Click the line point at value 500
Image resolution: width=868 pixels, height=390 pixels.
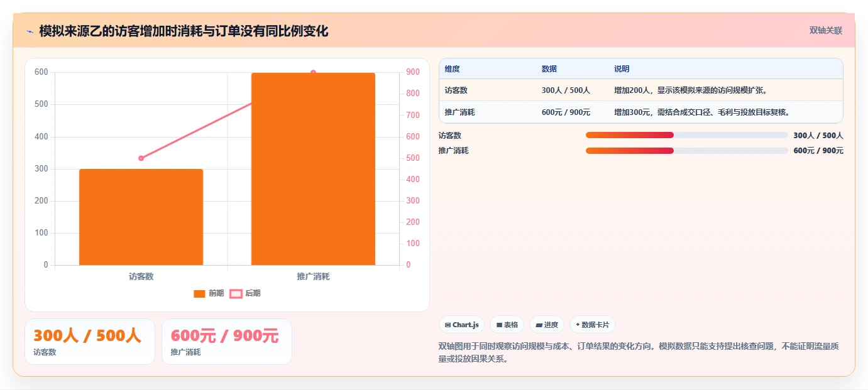141,158
